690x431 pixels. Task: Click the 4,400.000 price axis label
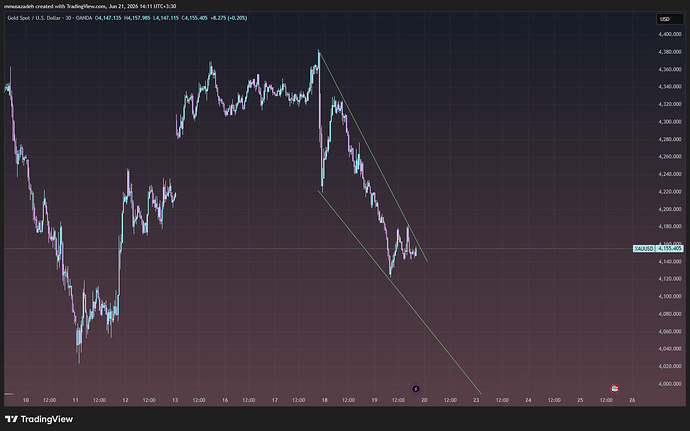click(x=670, y=34)
